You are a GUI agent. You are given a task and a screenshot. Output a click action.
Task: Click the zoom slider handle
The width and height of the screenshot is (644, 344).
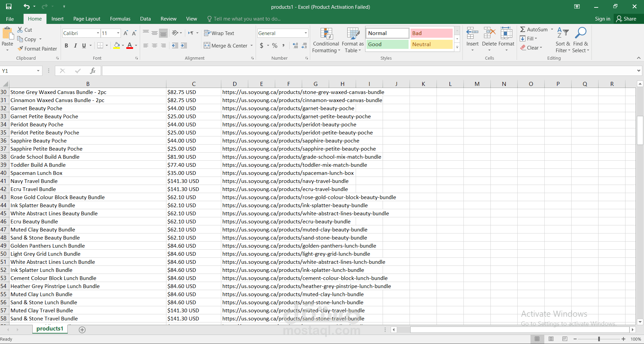click(x=599, y=339)
